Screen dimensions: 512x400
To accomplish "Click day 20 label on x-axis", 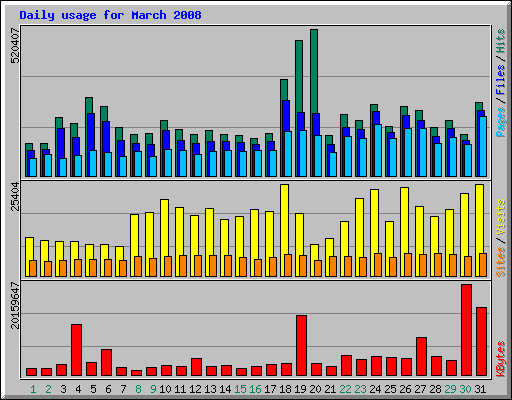I will tap(315, 389).
